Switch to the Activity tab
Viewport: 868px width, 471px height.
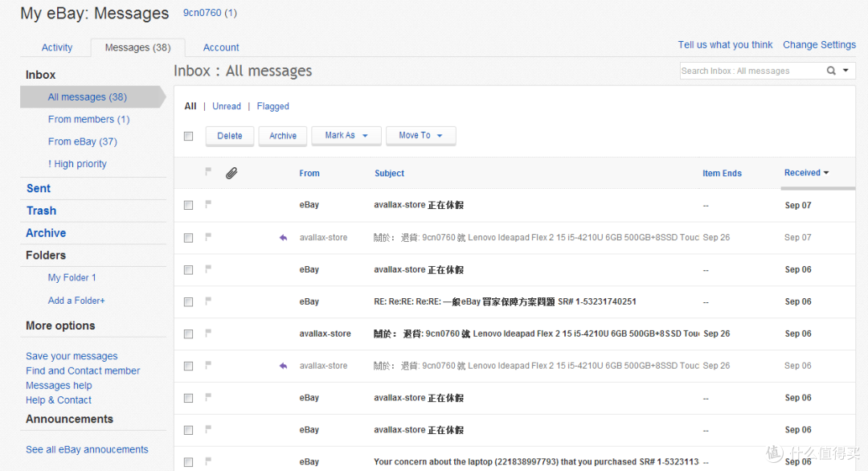tap(57, 47)
